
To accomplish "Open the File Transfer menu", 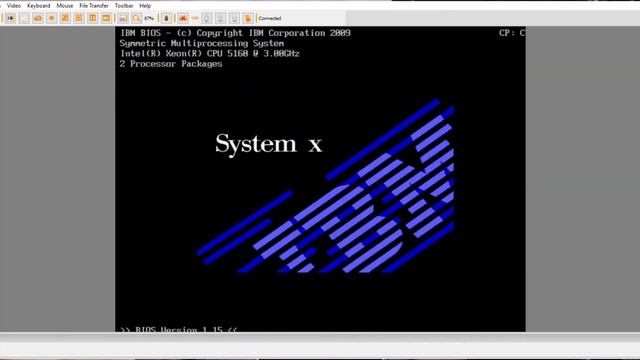I will [94, 6].
